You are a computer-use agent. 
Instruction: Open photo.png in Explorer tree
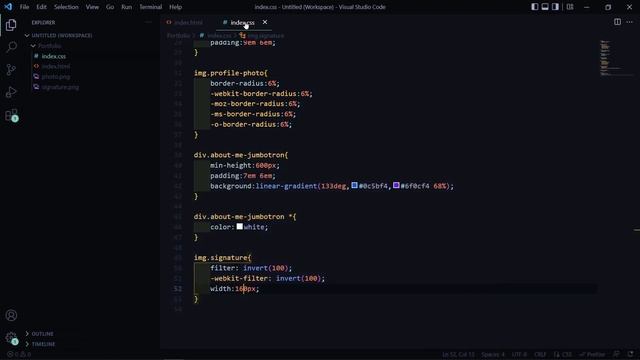click(56, 77)
